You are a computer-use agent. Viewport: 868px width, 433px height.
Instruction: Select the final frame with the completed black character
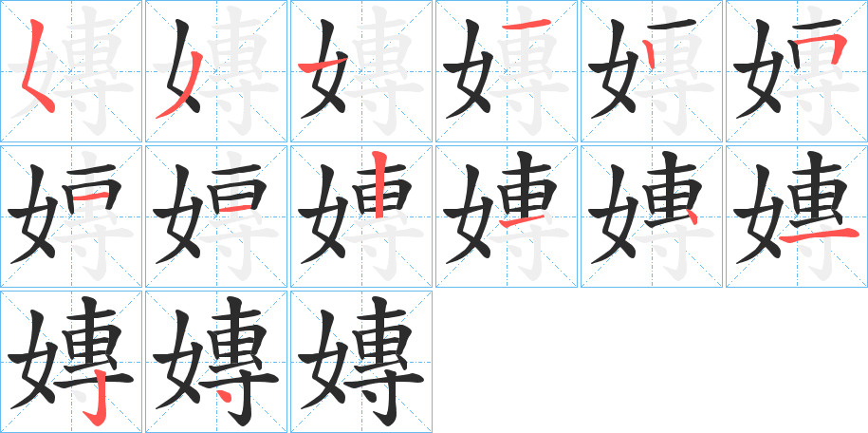coord(361,362)
